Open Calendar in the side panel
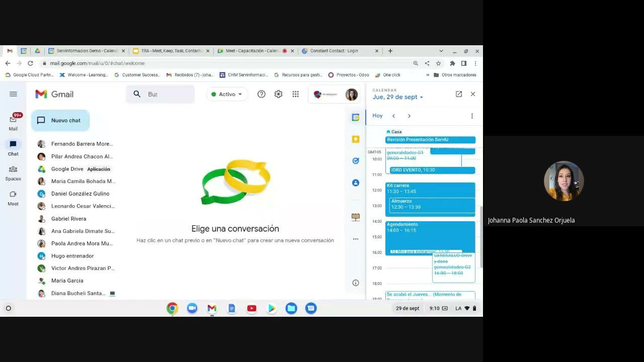This screenshot has width=644, height=362. click(x=356, y=117)
